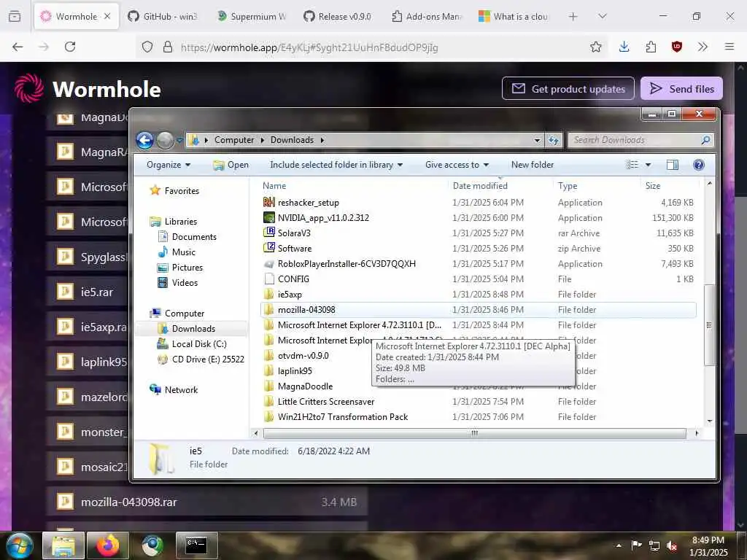The height and width of the screenshot is (560, 747).
Task: Expand the address bar history dropdown arrow
Action: tap(537, 140)
